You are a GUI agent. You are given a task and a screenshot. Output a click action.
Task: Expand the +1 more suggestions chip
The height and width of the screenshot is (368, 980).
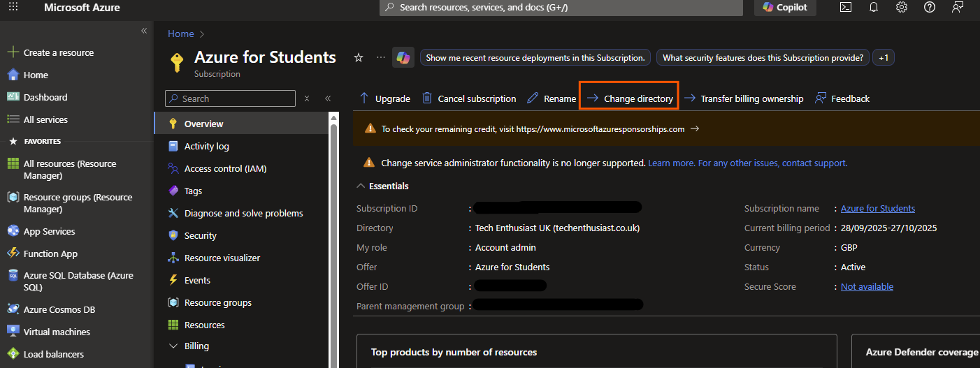(x=884, y=58)
